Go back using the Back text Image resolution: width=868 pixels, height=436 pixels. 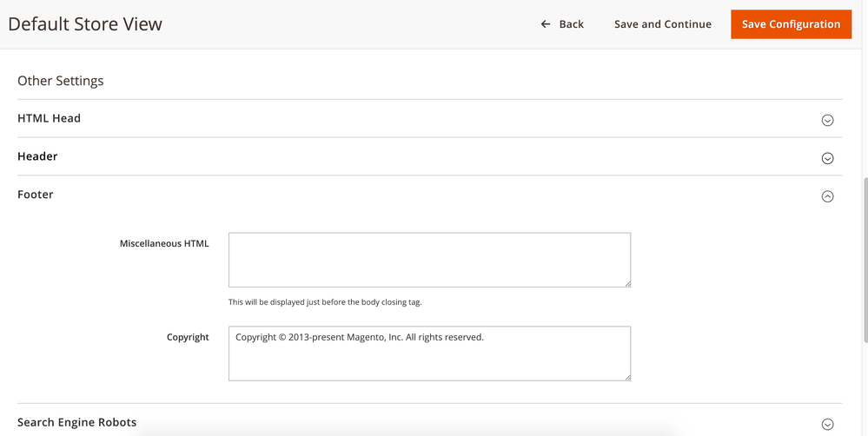[x=571, y=24]
